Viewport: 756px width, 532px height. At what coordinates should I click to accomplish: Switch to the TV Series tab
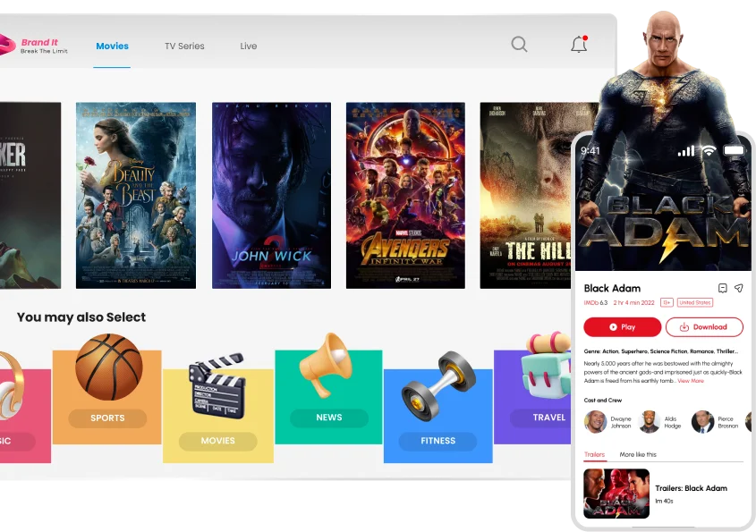click(x=184, y=46)
